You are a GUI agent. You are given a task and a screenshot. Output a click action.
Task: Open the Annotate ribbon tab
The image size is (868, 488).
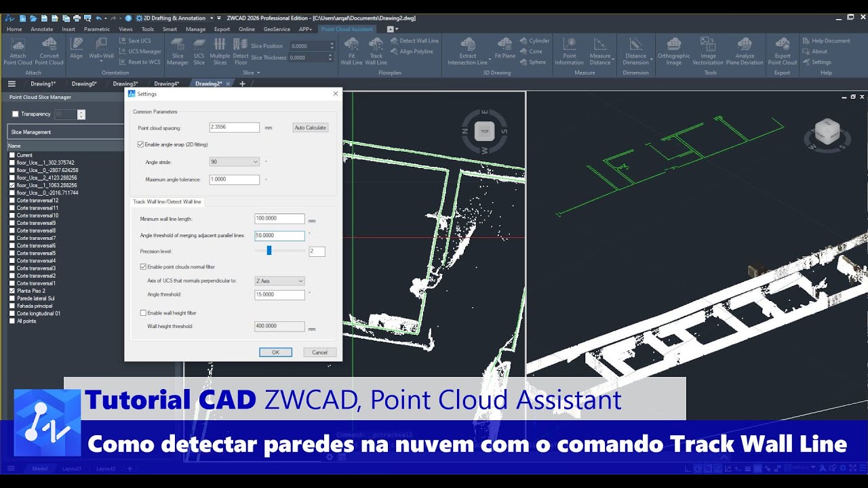coord(42,29)
